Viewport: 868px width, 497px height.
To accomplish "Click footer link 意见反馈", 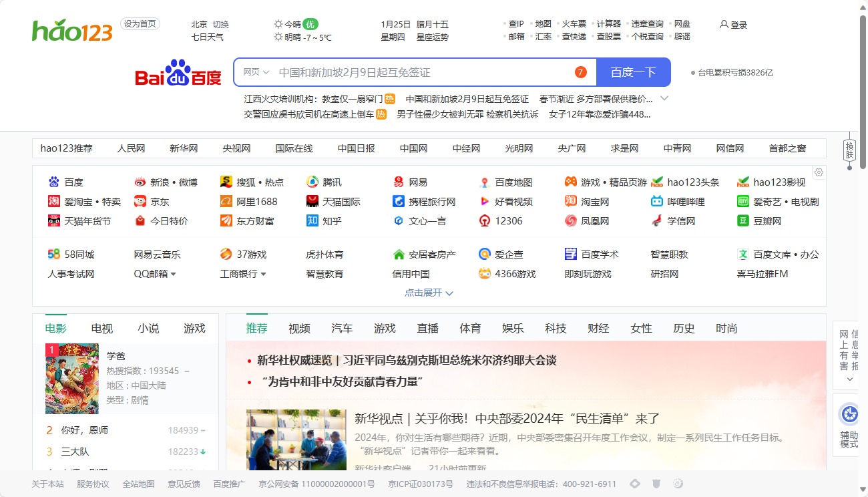I will 184,484.
